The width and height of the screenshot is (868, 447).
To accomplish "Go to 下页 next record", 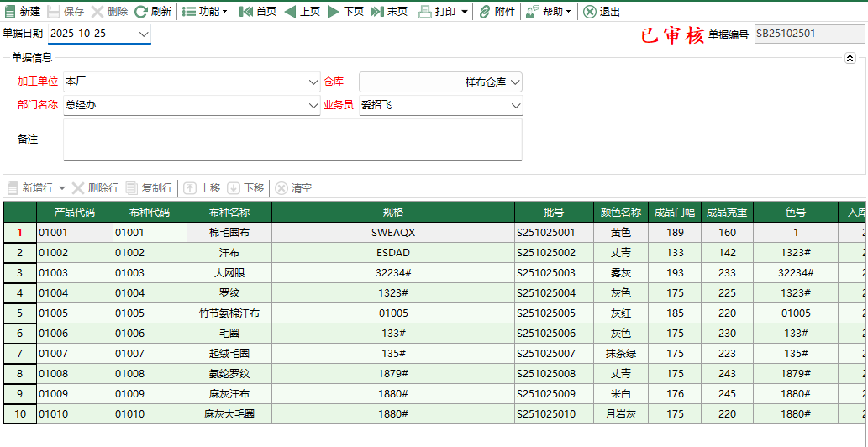I will [345, 12].
